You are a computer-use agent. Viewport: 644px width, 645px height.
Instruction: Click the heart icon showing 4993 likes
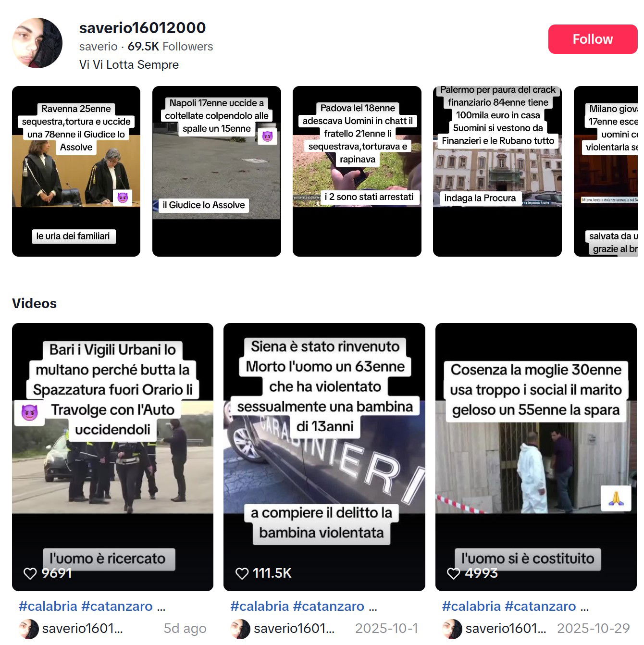(x=453, y=573)
